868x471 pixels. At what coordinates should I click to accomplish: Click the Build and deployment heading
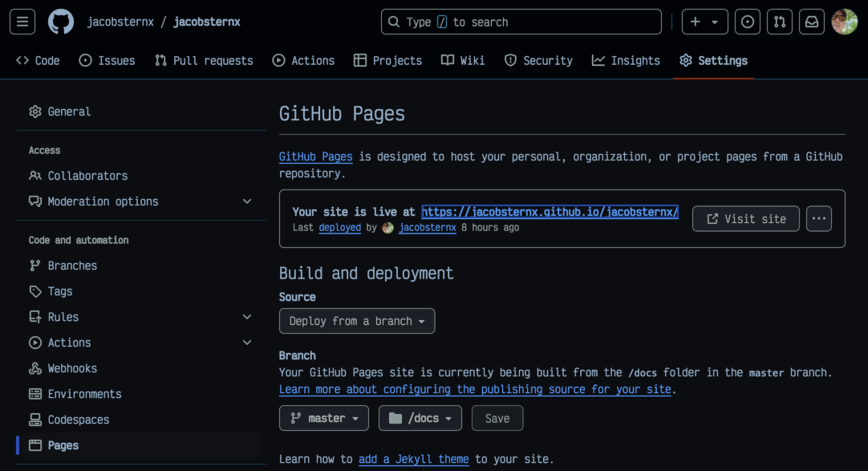pos(366,274)
